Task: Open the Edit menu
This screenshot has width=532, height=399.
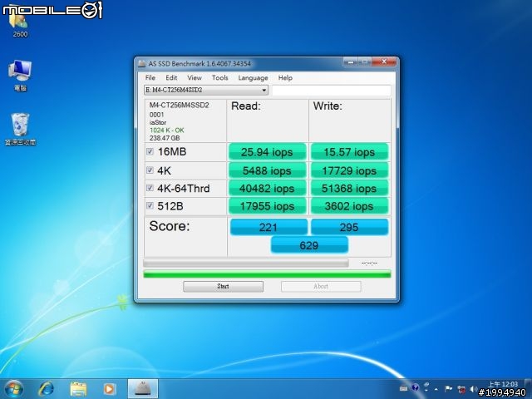Action: click(171, 77)
